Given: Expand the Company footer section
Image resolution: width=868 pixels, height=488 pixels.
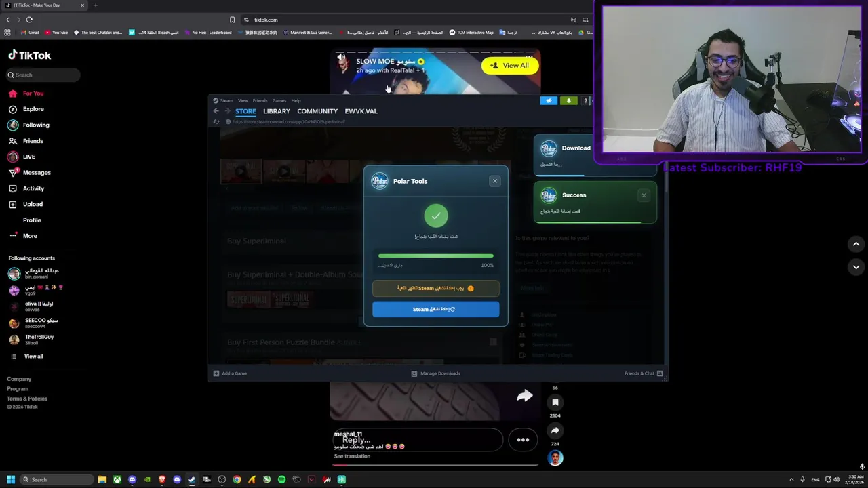Looking at the screenshot, I should [19, 379].
